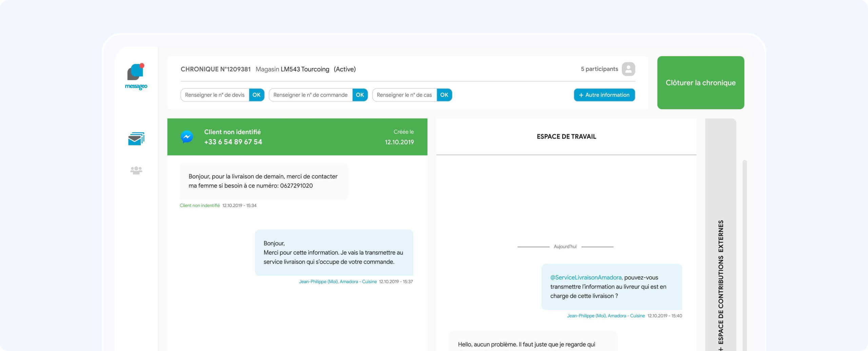Click the workspace vertical scrollbar
Screen dimensions: 868x351
coord(745,255)
